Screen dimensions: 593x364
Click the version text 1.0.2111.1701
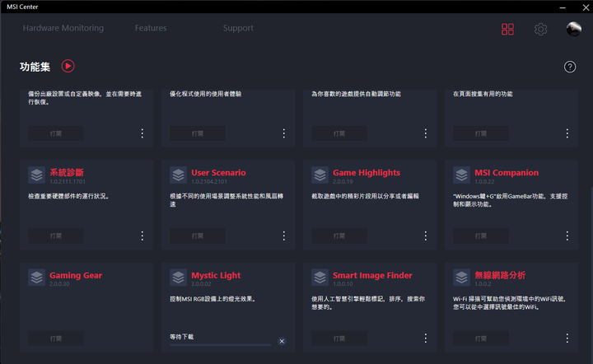(x=68, y=182)
